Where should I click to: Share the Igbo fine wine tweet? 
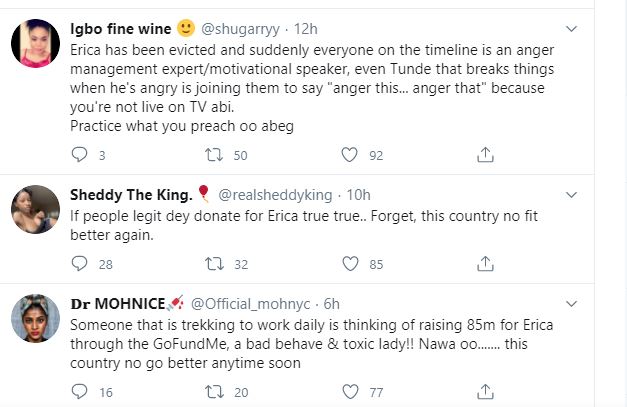point(485,154)
